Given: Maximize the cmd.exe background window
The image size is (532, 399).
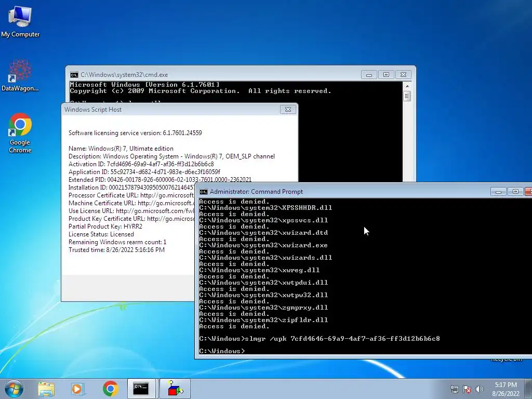Looking at the screenshot, I should tap(386, 75).
